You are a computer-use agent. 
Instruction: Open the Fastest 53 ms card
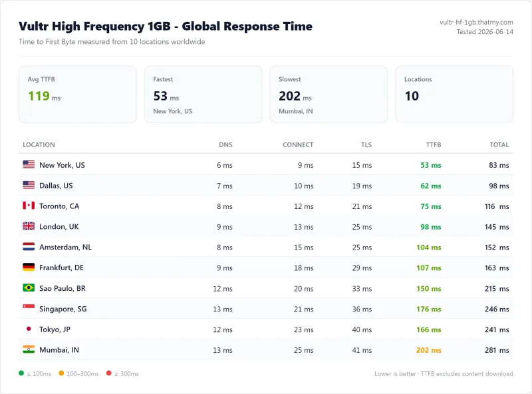[203, 95]
